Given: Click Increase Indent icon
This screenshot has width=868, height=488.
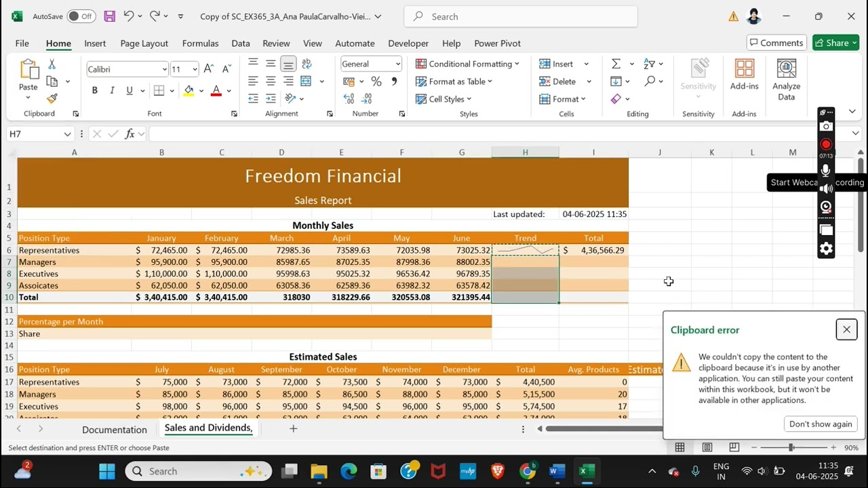Looking at the screenshot, I should coord(271,99).
